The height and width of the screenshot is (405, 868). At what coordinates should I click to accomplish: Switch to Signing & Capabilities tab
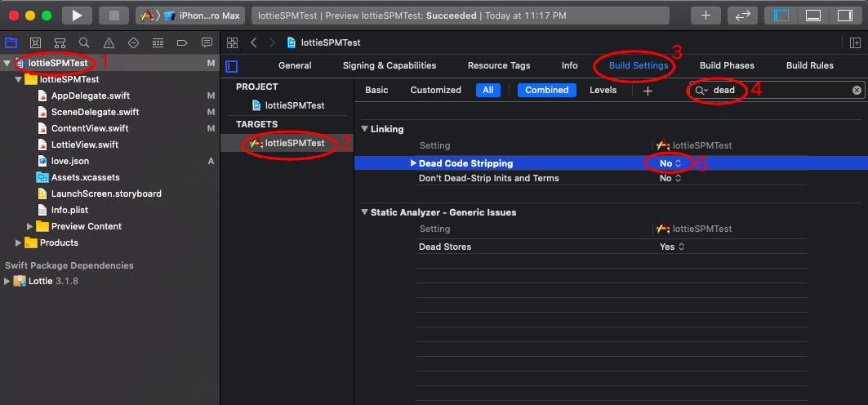click(x=389, y=65)
